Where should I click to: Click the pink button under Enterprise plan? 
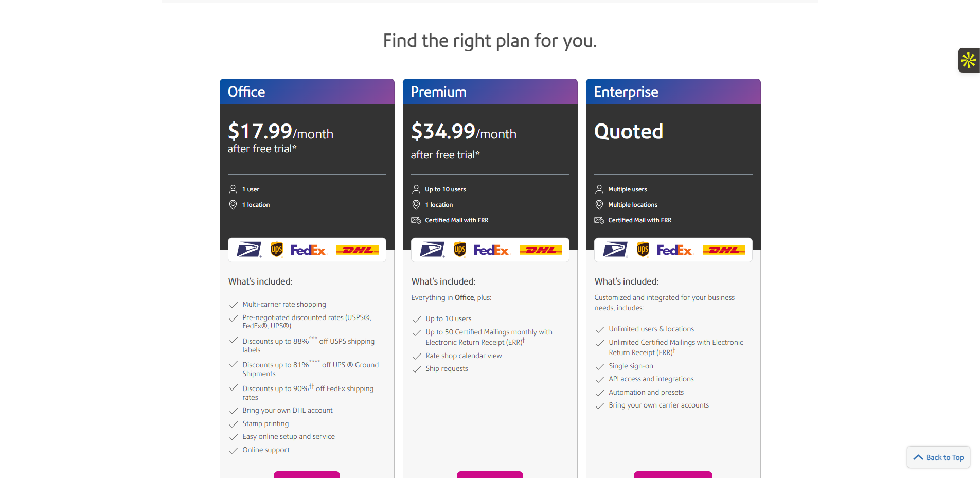click(673, 474)
